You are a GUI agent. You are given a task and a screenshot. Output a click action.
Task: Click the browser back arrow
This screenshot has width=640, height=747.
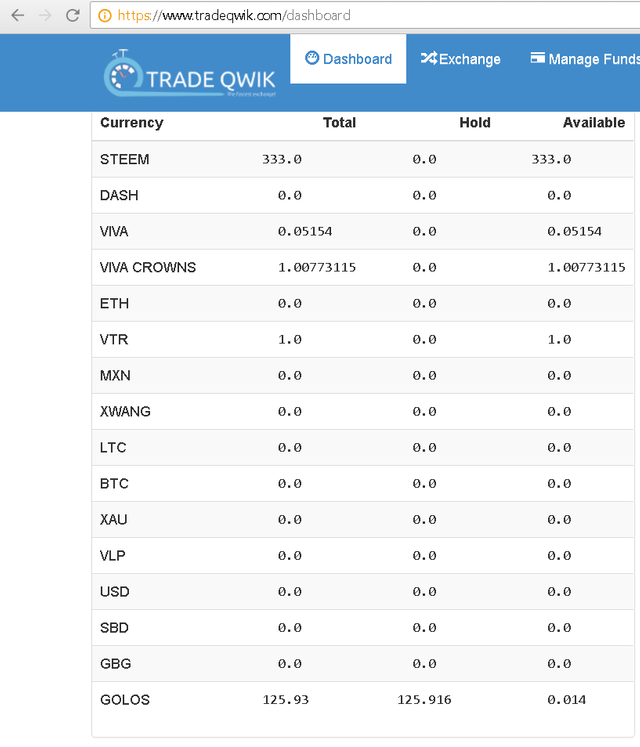(18, 15)
